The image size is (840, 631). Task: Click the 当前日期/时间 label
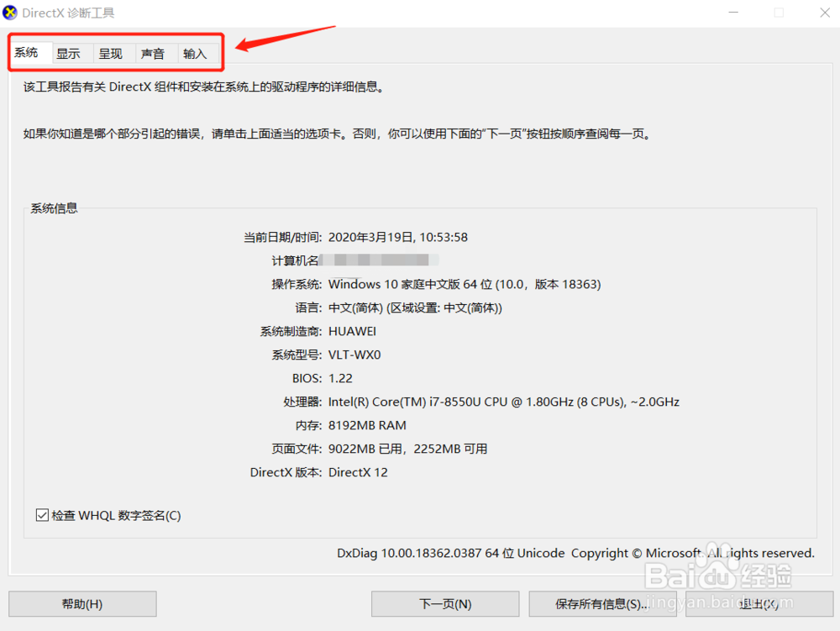point(283,237)
